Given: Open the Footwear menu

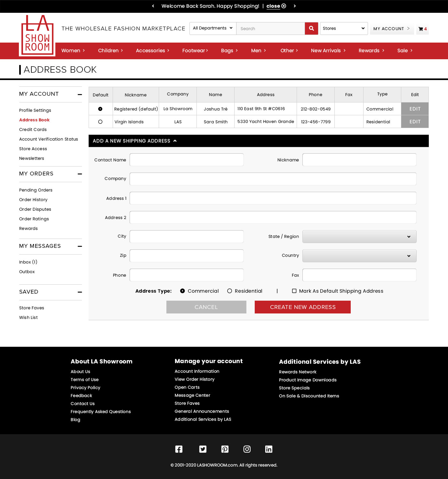Looking at the screenshot, I should tap(195, 51).
